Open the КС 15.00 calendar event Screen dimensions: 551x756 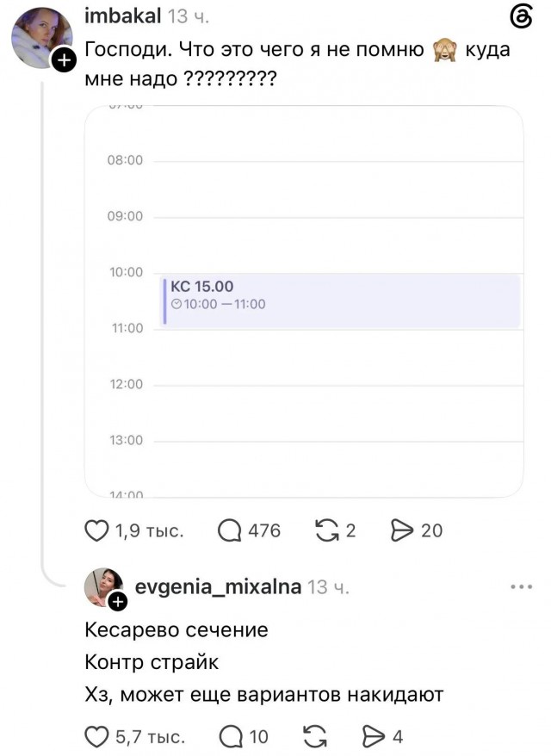[x=341, y=301]
